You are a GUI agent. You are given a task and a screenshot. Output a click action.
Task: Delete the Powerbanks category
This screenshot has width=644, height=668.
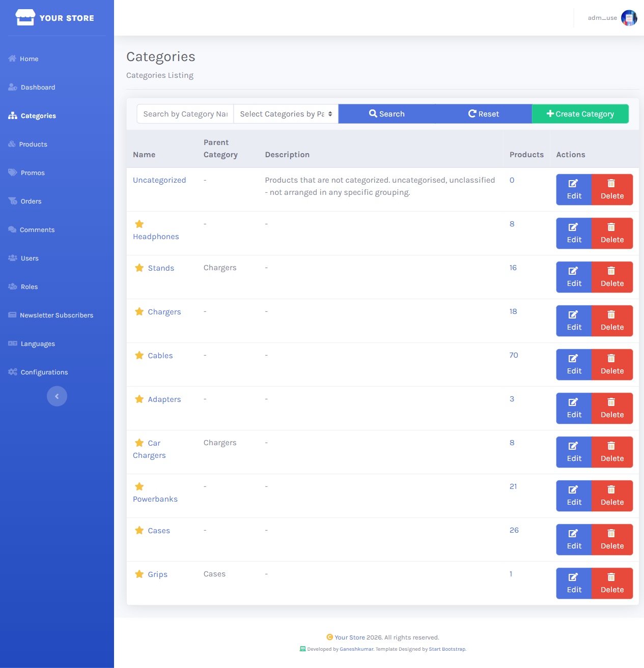pos(612,496)
